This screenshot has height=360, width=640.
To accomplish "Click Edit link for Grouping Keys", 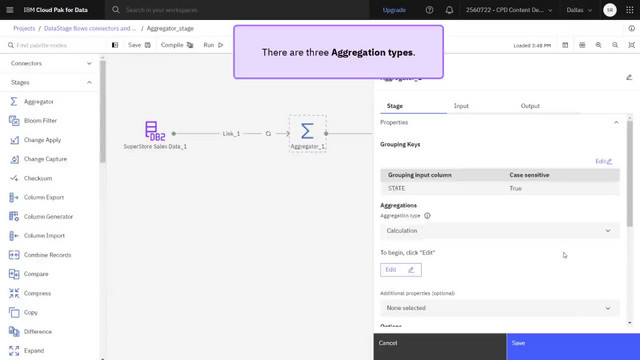I will click(x=604, y=161).
